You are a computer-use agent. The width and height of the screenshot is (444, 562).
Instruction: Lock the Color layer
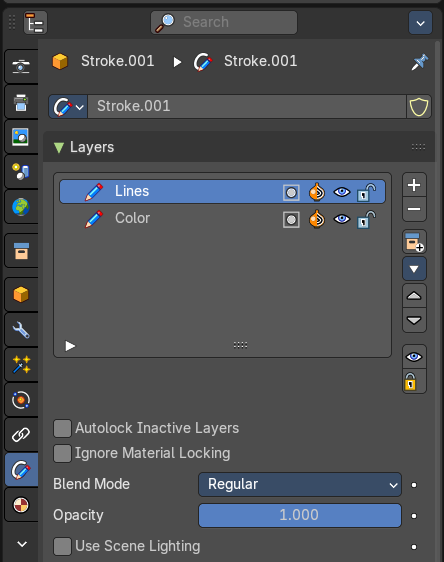tap(367, 219)
